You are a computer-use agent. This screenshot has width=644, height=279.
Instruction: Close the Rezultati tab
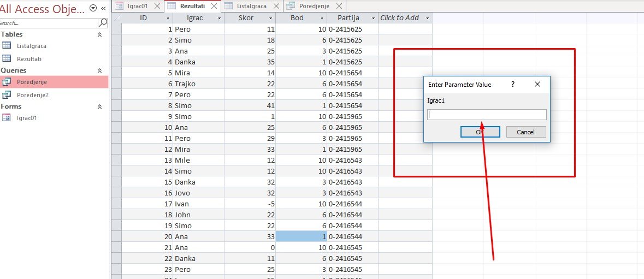(214, 6)
